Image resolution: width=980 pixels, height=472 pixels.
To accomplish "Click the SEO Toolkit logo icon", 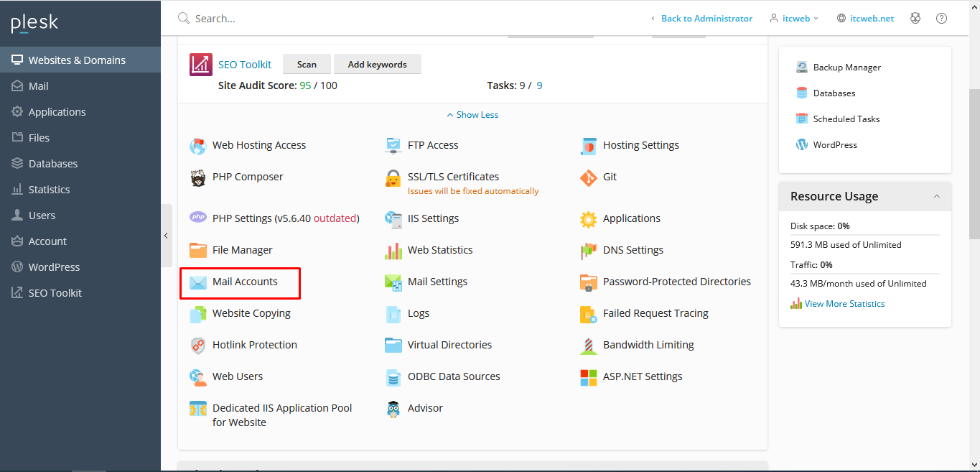I will (201, 65).
